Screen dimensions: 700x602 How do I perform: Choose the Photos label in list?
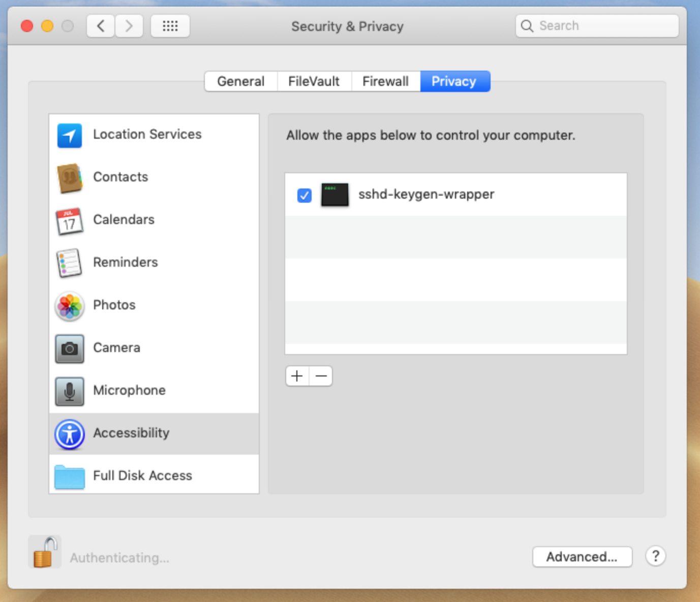(114, 305)
